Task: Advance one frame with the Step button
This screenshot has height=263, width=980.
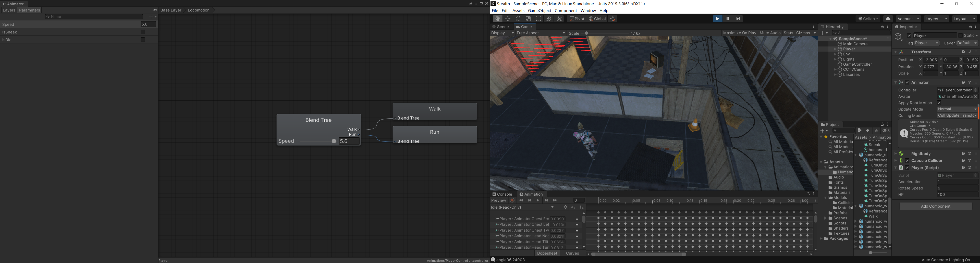Action: [x=738, y=19]
